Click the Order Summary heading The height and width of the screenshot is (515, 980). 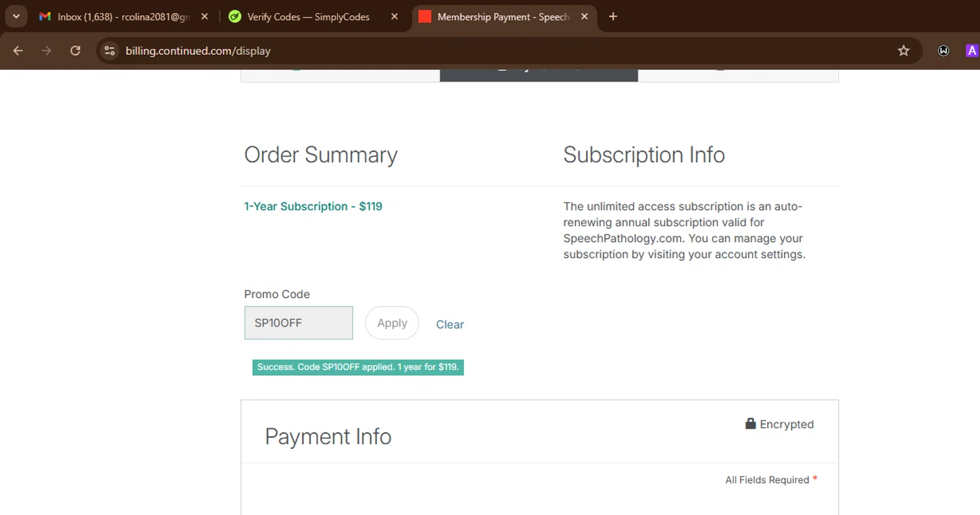tap(321, 155)
